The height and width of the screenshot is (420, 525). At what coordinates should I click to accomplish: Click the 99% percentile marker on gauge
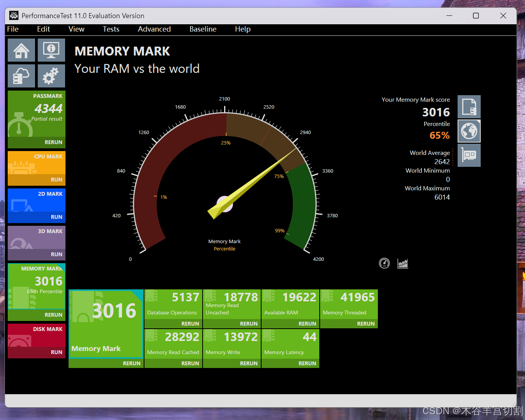[x=280, y=230]
